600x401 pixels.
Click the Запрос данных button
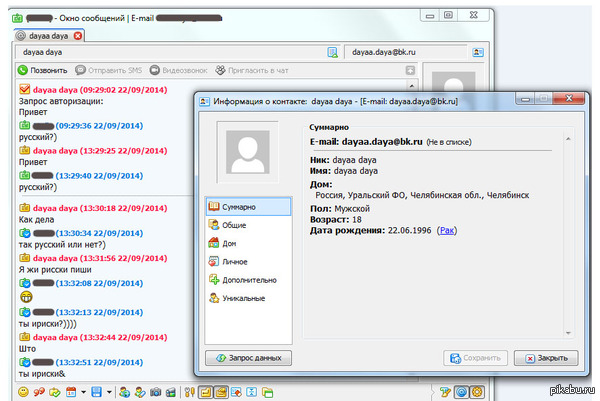click(x=247, y=357)
